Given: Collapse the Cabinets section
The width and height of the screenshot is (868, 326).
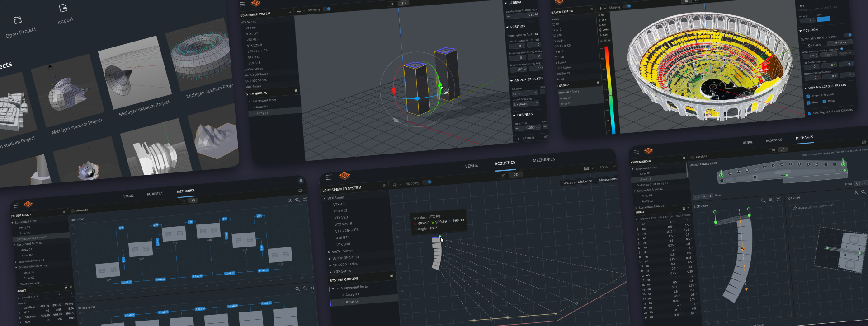Looking at the screenshot, I should click(x=514, y=116).
